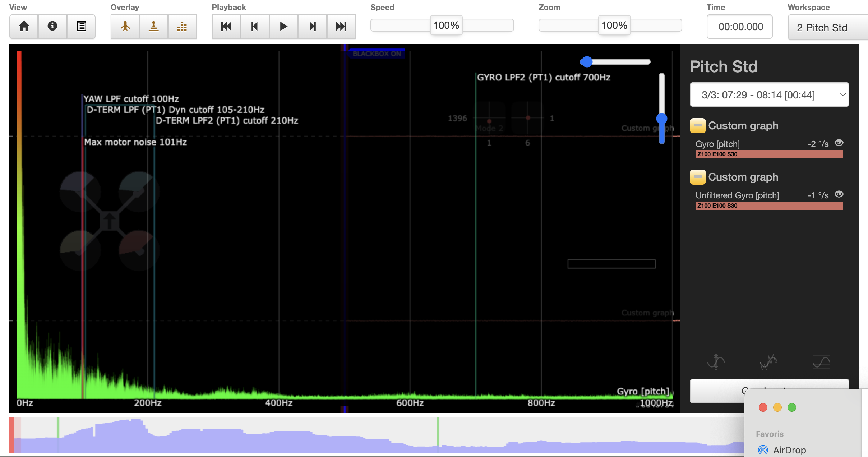Image resolution: width=868 pixels, height=457 pixels.
Task: Hide the Unfiltered Gyro [pitch] trace
Action: 839,194
